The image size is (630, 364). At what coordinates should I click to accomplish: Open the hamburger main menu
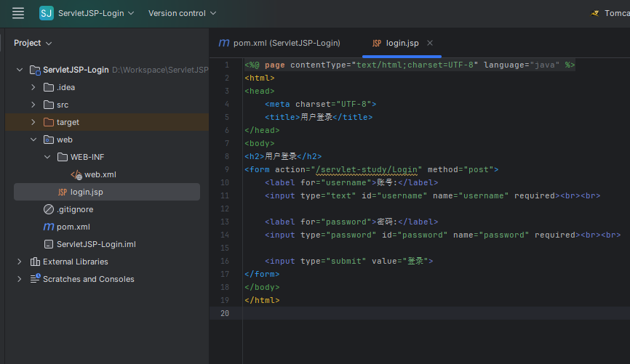pyautogui.click(x=18, y=13)
